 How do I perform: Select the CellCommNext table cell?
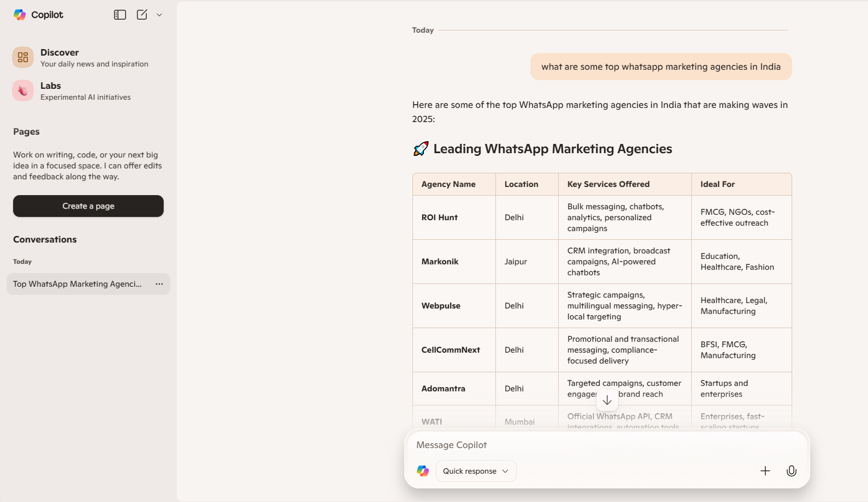454,350
